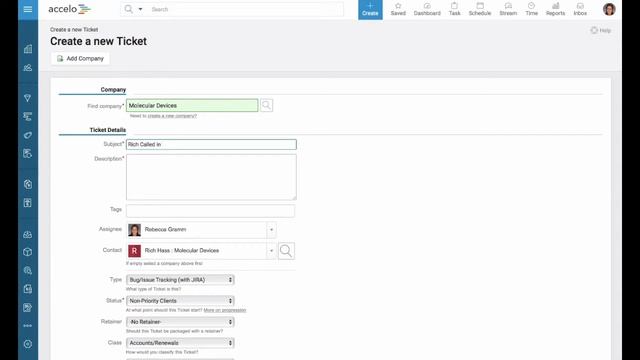Click the Tags input field

coord(210,211)
